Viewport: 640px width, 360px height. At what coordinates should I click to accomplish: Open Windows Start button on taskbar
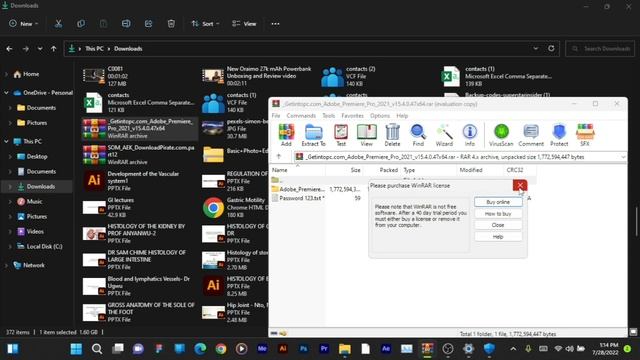pos(76,349)
